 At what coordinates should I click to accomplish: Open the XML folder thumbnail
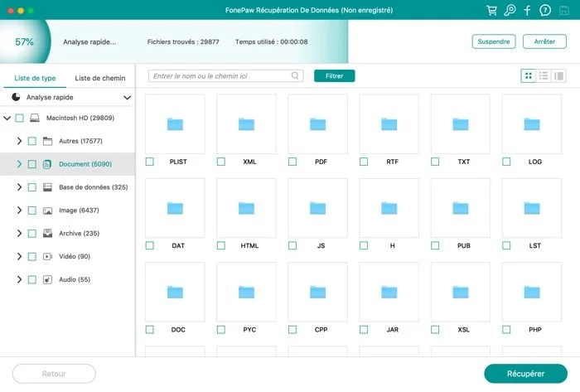(246, 123)
